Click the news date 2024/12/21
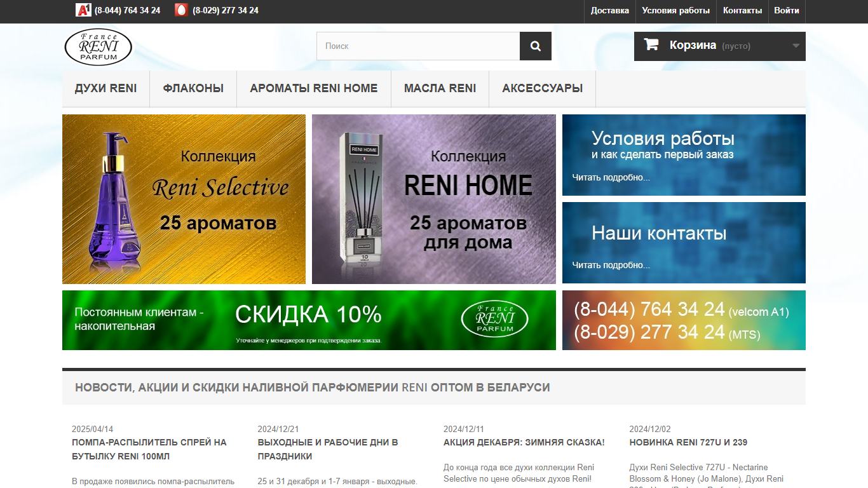The width and height of the screenshot is (868, 488). click(278, 429)
